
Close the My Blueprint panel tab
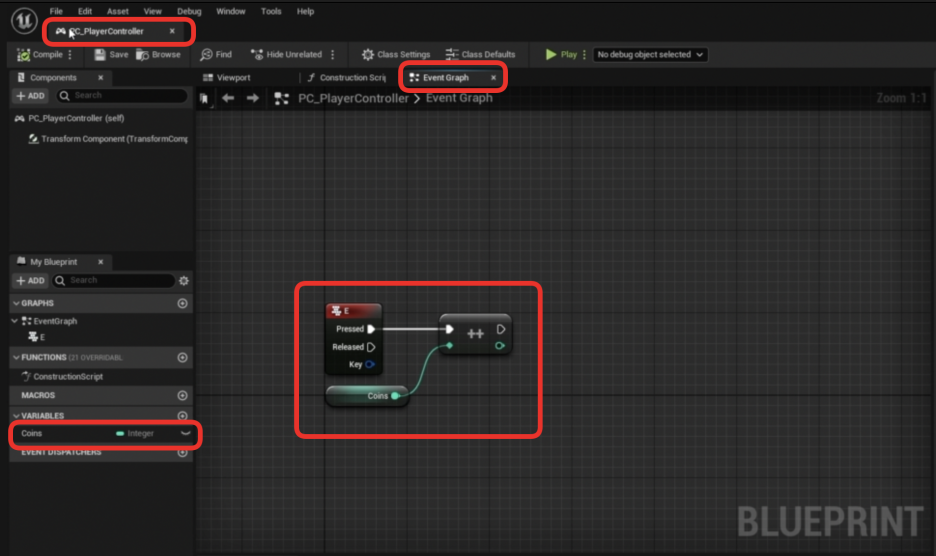101,262
